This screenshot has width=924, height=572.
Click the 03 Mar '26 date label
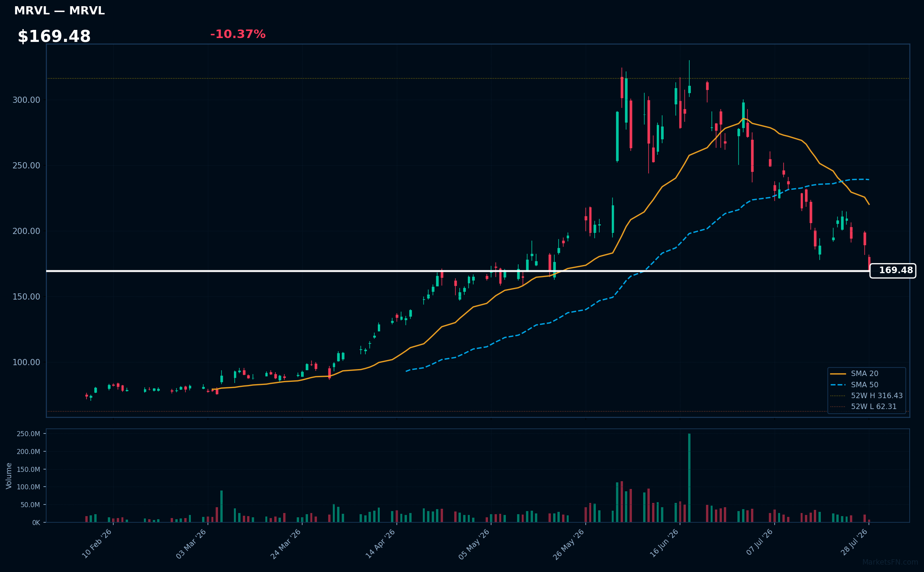tap(191, 544)
